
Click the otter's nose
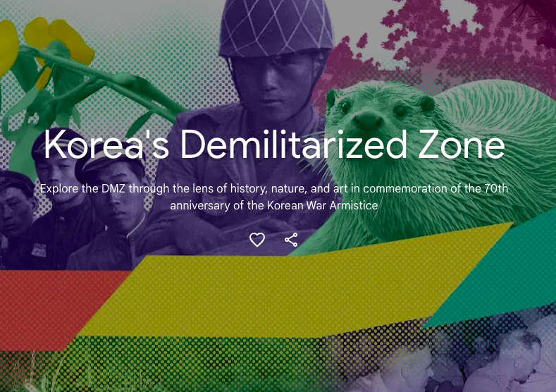coord(369,121)
